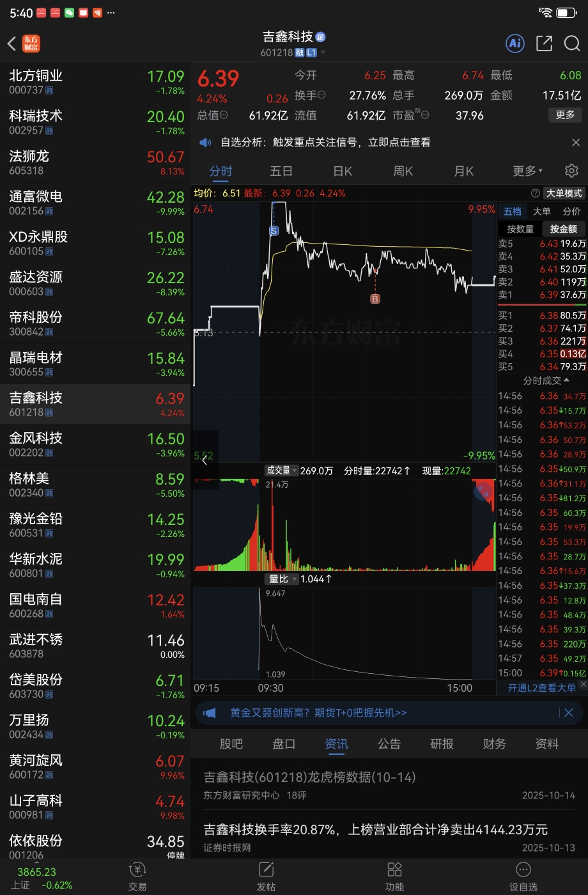Dismiss the 黄金又叒创新高 banner
This screenshot has height=895, width=588.
pyautogui.click(x=568, y=713)
